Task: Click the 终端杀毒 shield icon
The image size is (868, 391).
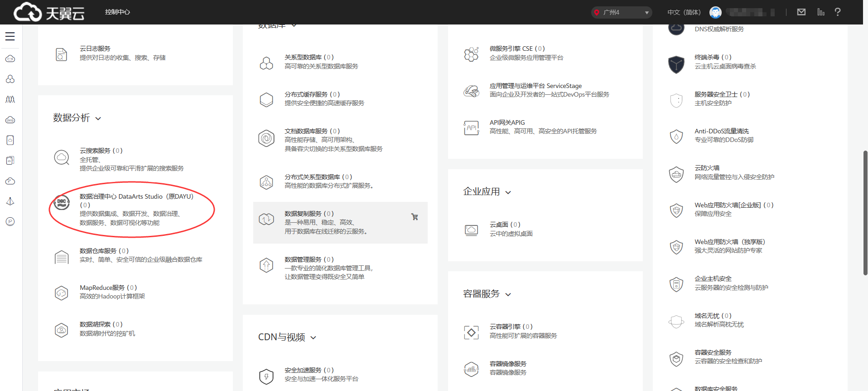Action: pos(676,64)
